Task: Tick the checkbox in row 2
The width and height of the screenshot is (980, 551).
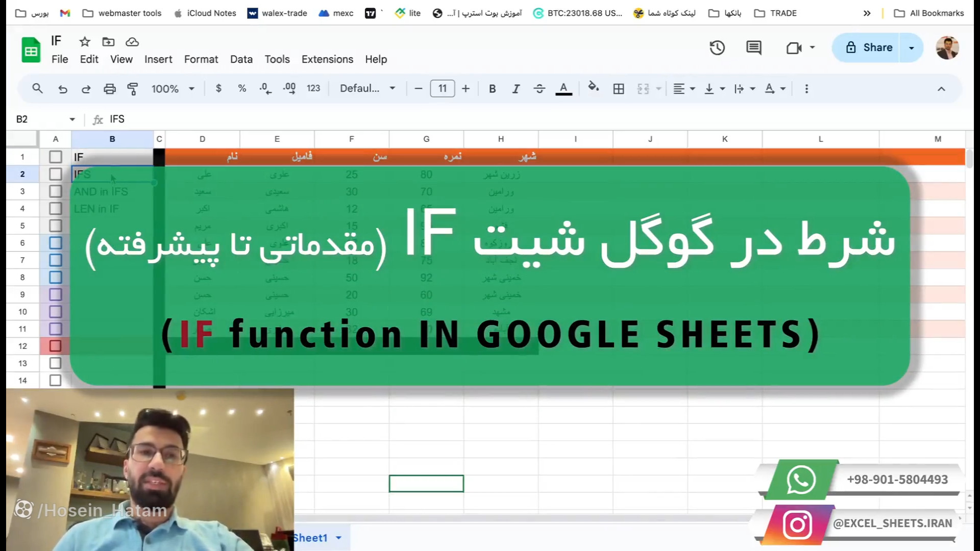Action: [56, 174]
